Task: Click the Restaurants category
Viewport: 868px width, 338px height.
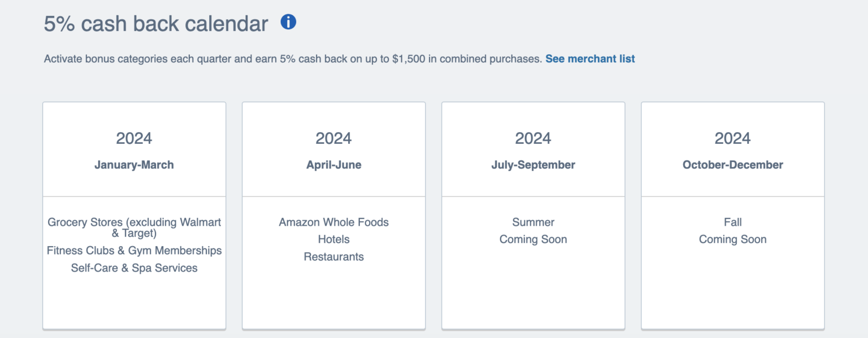Action: (333, 257)
